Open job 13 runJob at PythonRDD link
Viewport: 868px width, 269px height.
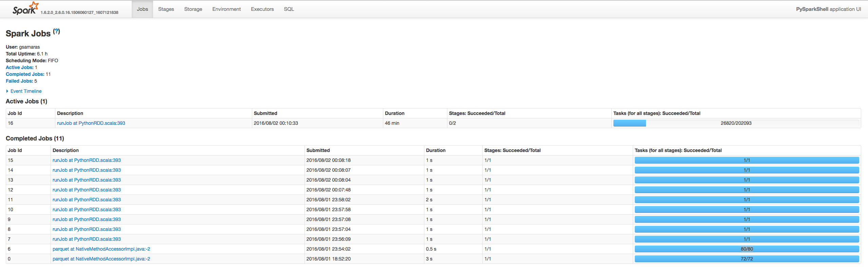(87, 180)
